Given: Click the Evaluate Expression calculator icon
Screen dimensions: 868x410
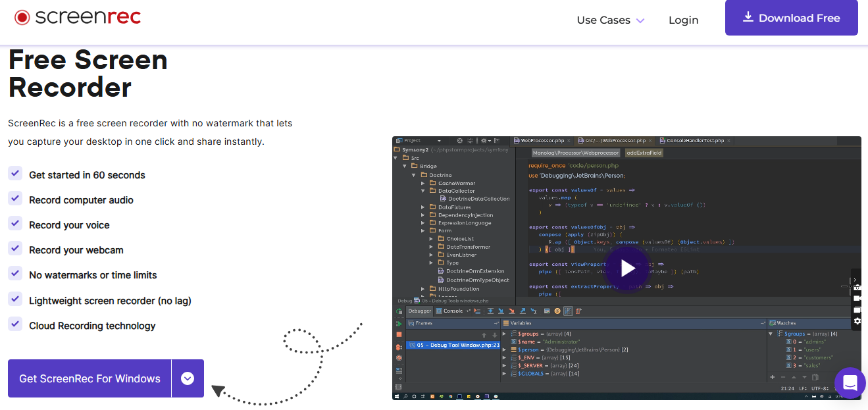Looking at the screenshot, I should pyautogui.click(x=547, y=311).
